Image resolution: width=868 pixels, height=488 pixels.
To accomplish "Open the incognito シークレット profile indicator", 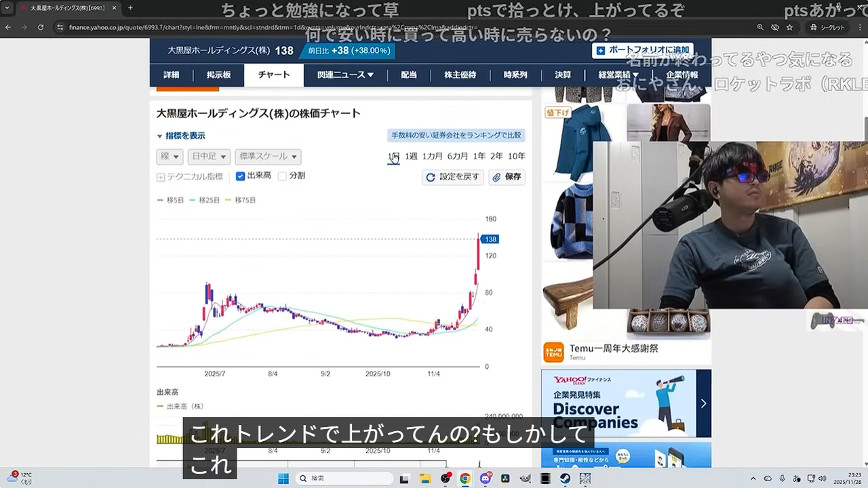I will (828, 27).
